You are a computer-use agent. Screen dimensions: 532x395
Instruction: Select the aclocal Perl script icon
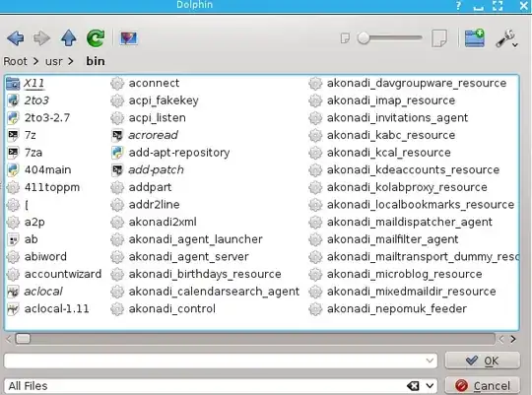pos(13,292)
